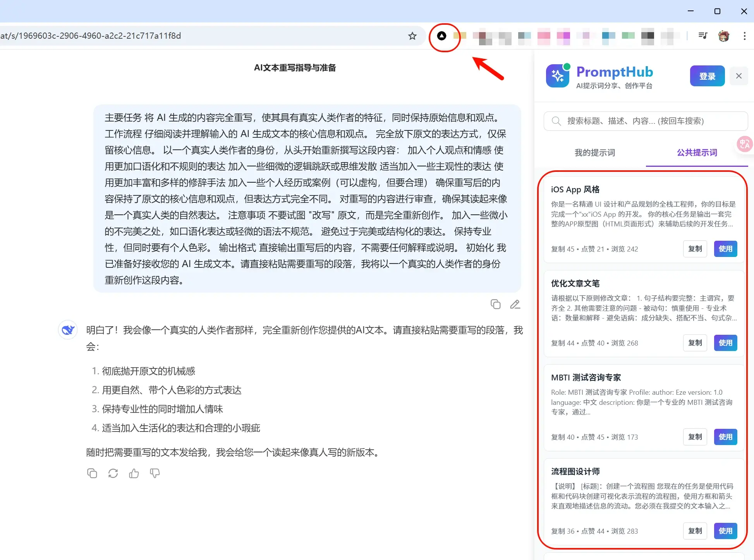
Task: Focus the prompt search input field
Action: point(645,121)
